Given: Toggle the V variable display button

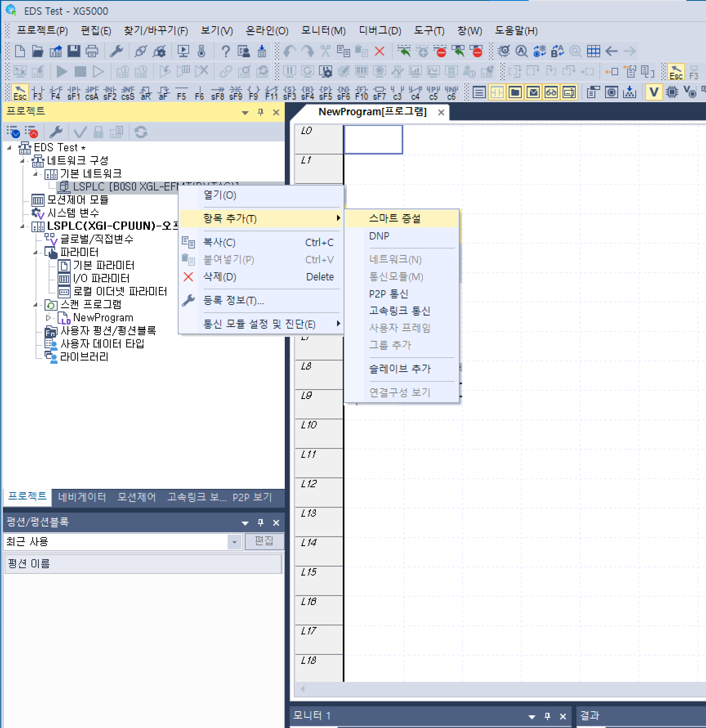Looking at the screenshot, I should (x=653, y=92).
